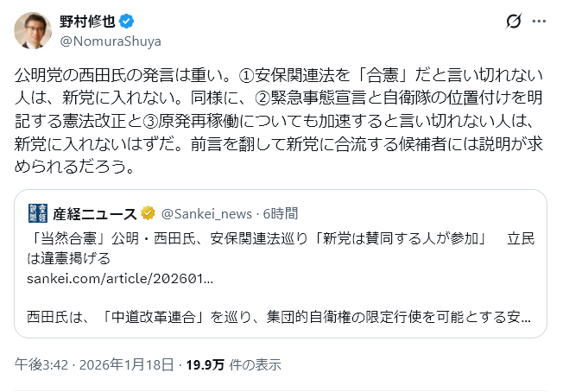Click 野村修也's profile avatar photo
This screenshot has width=563, height=392.
(32, 30)
